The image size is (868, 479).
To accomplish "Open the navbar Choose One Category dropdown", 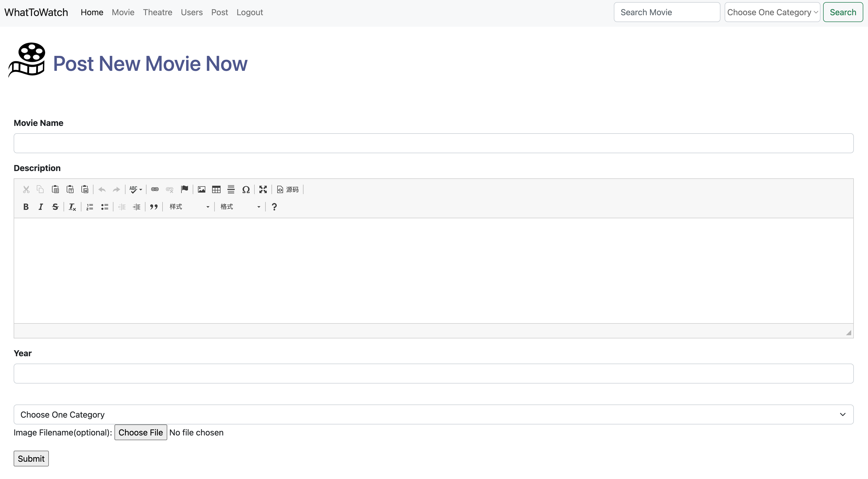I will tap(772, 12).
